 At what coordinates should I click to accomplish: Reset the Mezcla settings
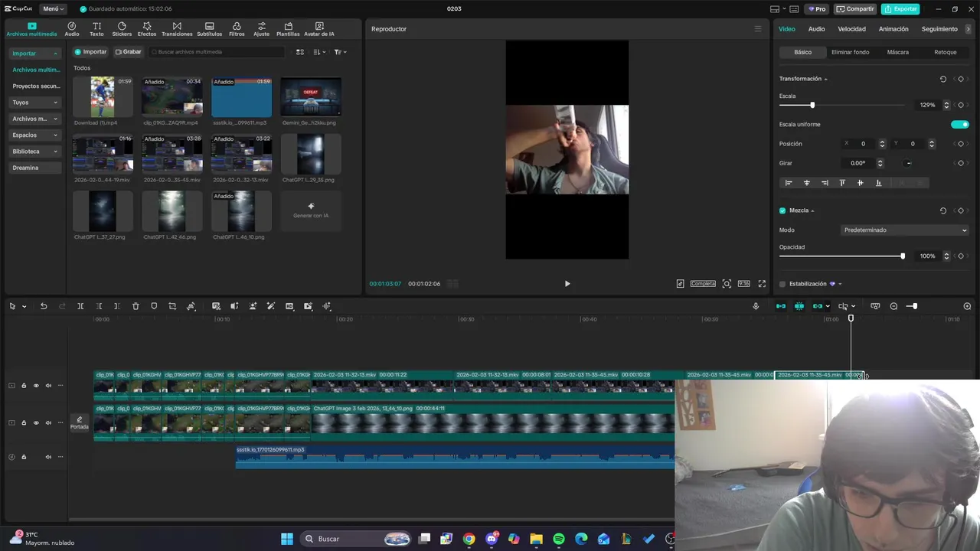[943, 210]
